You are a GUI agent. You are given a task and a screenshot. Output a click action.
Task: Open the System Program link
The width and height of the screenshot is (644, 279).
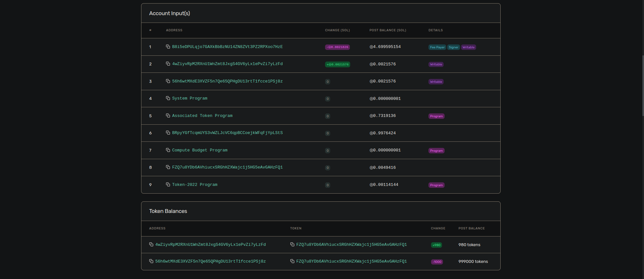[190, 98]
